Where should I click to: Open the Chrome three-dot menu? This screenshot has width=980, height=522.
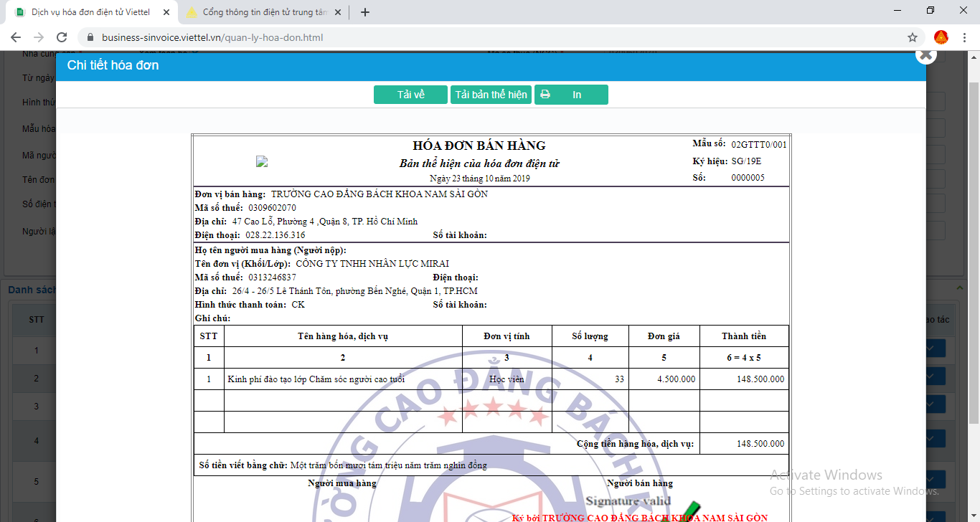pyautogui.click(x=965, y=37)
